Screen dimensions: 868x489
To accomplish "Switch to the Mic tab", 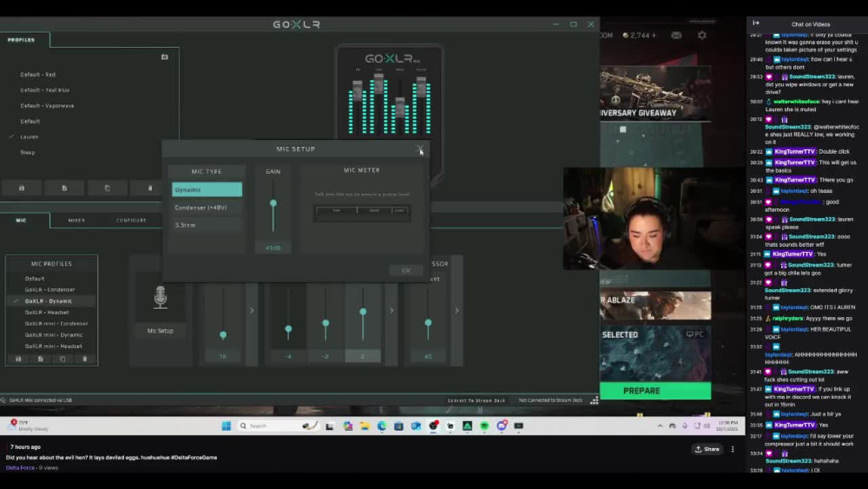I will coord(21,221).
